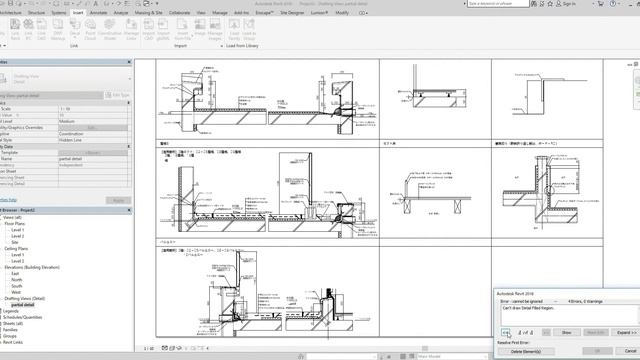This screenshot has width=640, height=360.
Task: Select the partial detail drafting view
Action: [22, 305]
